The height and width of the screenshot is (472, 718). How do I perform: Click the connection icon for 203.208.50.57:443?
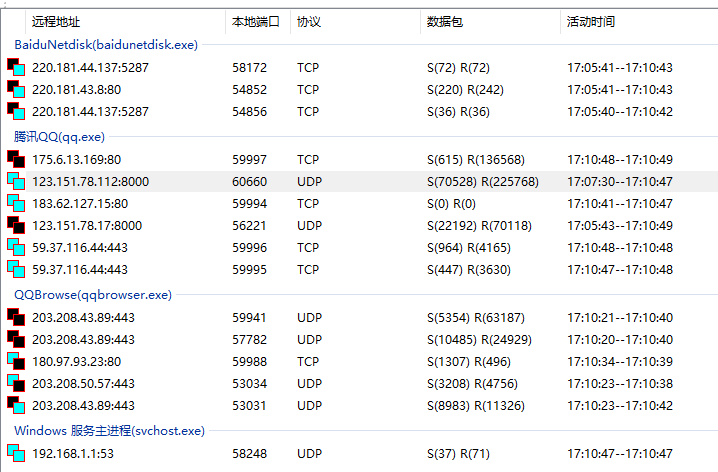pyautogui.click(x=15, y=383)
